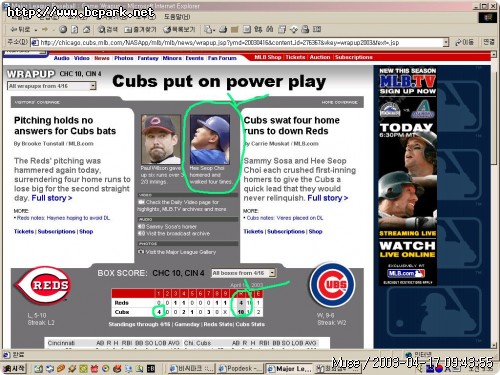Select the Fantasy navigation tab
500x375 pixels.
pyautogui.click(x=148, y=58)
